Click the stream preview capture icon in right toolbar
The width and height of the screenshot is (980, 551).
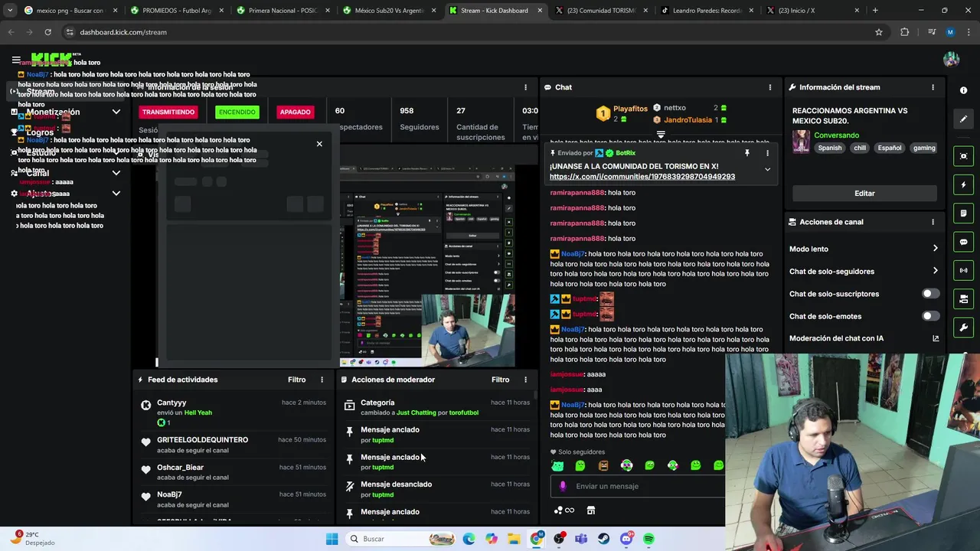pos(963,156)
